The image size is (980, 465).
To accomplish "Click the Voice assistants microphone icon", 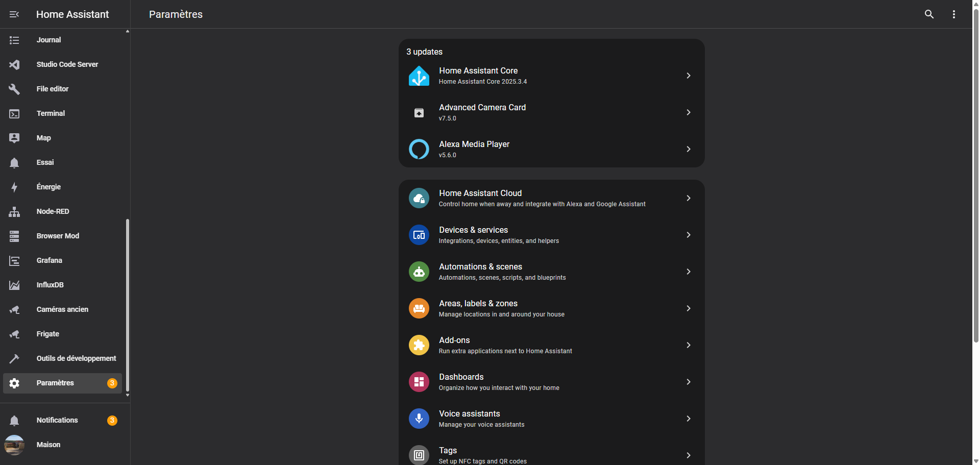I will pyautogui.click(x=419, y=419).
